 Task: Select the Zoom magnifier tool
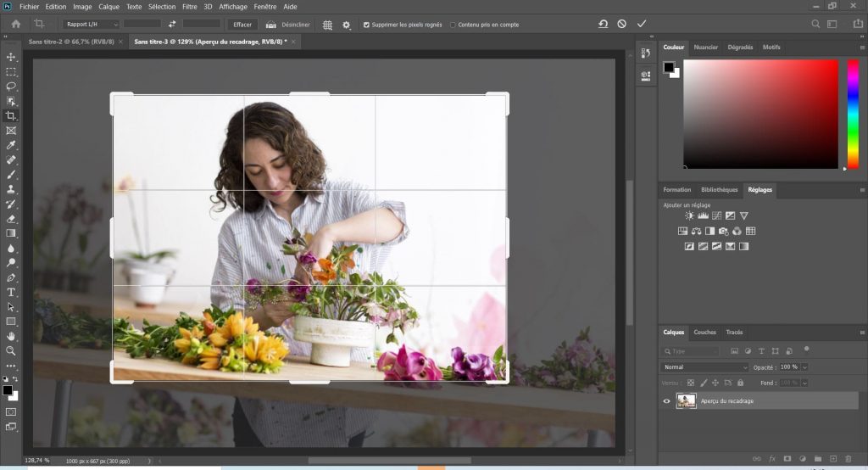click(11, 350)
